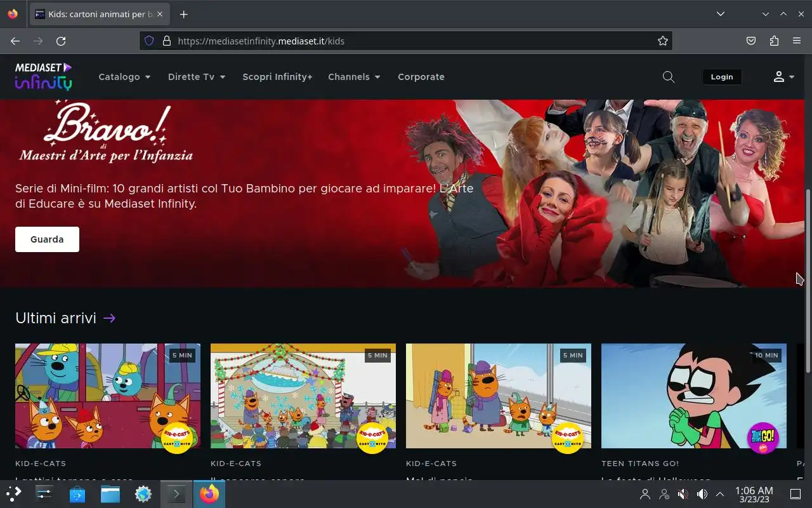Image resolution: width=812 pixels, height=508 pixels.
Task: Open the site search magnifier icon
Action: click(x=668, y=77)
